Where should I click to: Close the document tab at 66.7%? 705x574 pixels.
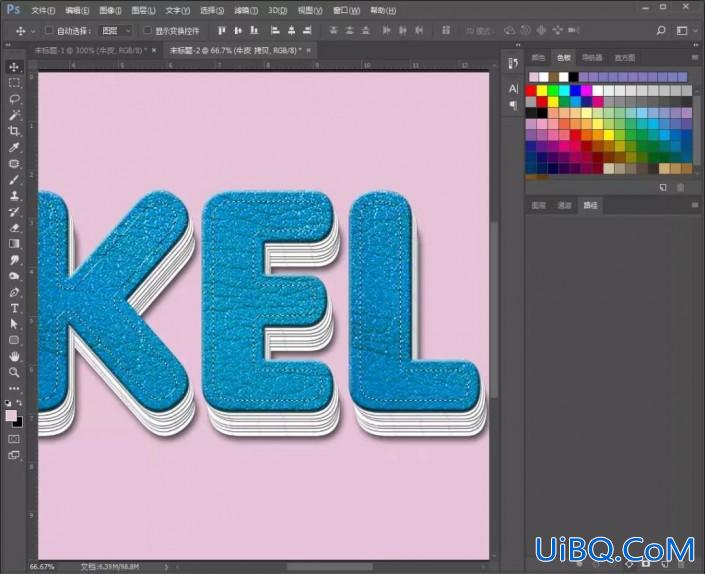(x=308, y=51)
